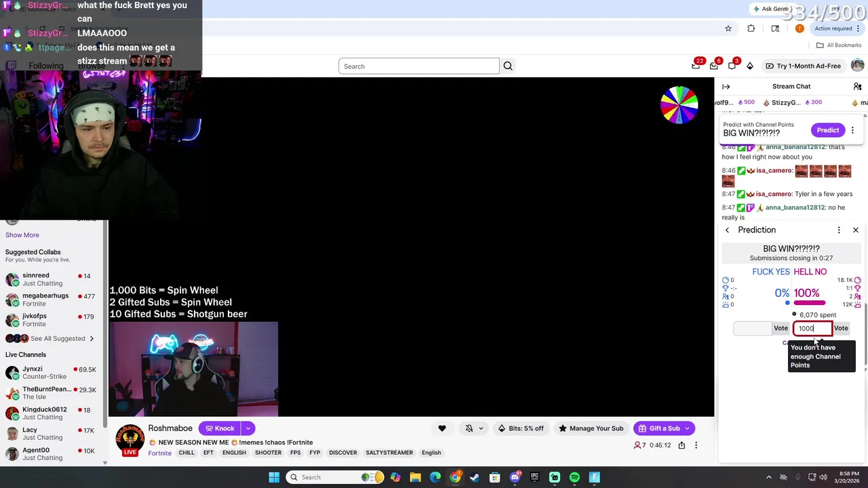
Task: Click Vote for FUCK YES outcome
Action: 781,328
